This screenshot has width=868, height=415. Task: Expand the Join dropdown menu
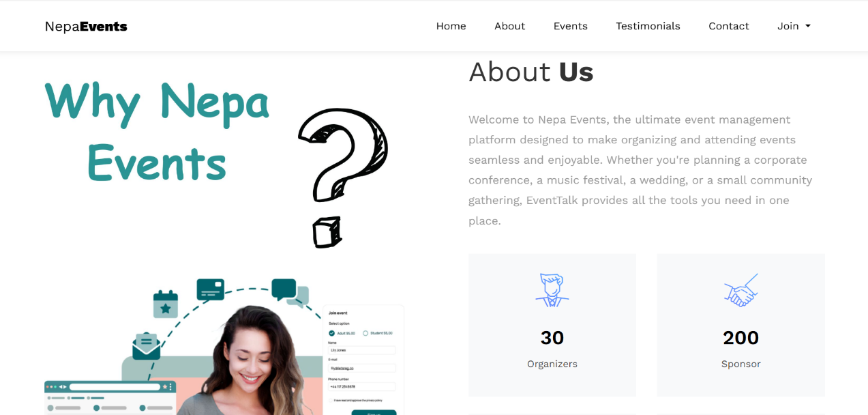[794, 26]
